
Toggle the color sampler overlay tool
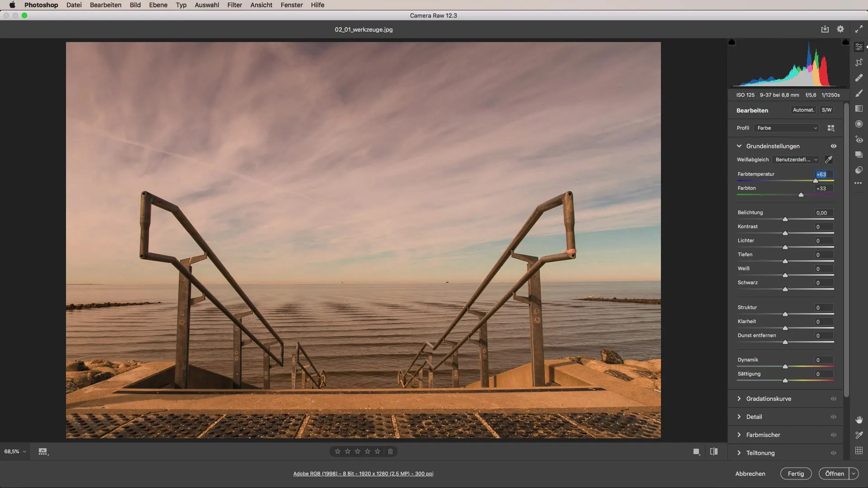point(859,435)
